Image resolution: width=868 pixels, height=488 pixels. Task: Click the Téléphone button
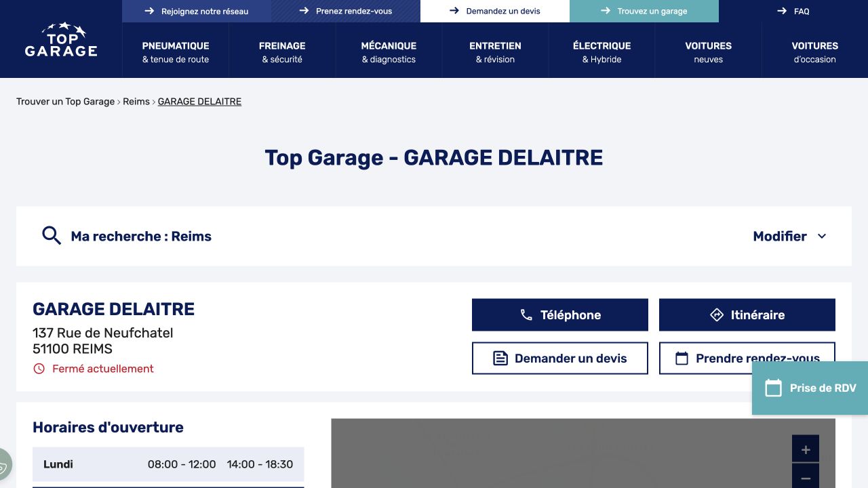560,315
